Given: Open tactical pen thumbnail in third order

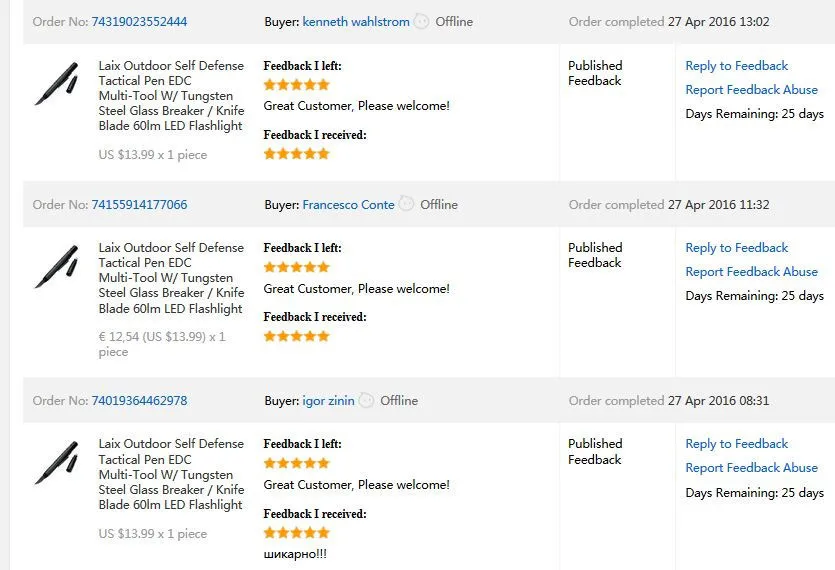Looking at the screenshot, I should click(x=57, y=462).
